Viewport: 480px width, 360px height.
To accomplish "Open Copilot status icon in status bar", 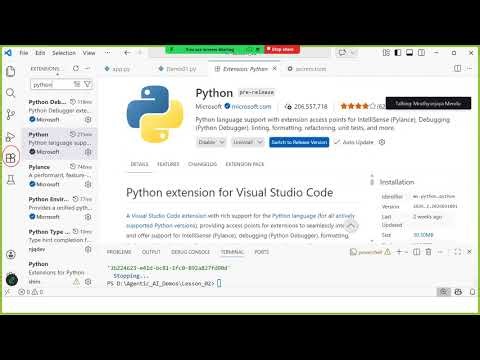I will (x=458, y=292).
